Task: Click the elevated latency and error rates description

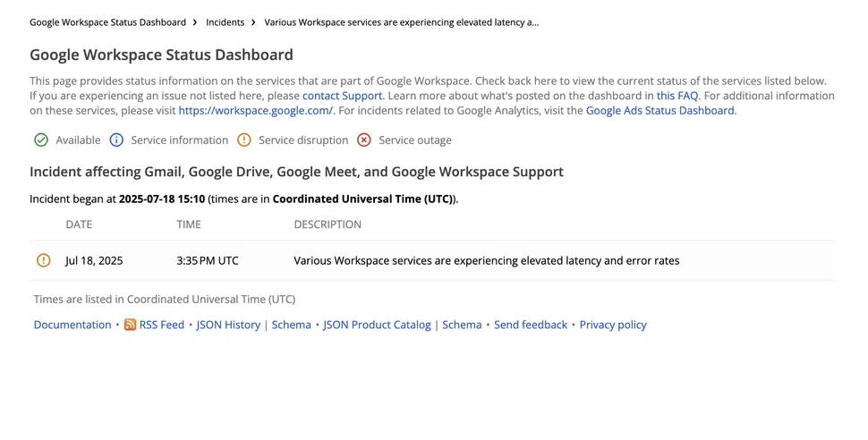Action: 487,260
